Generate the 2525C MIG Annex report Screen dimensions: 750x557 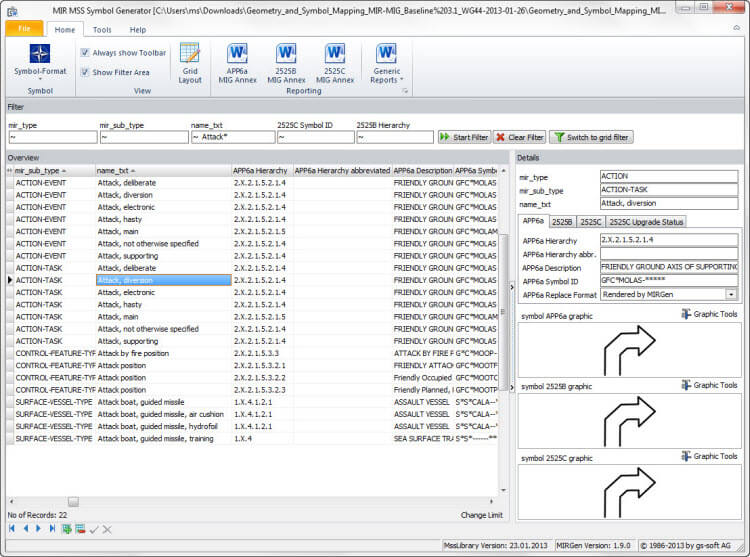[335, 63]
